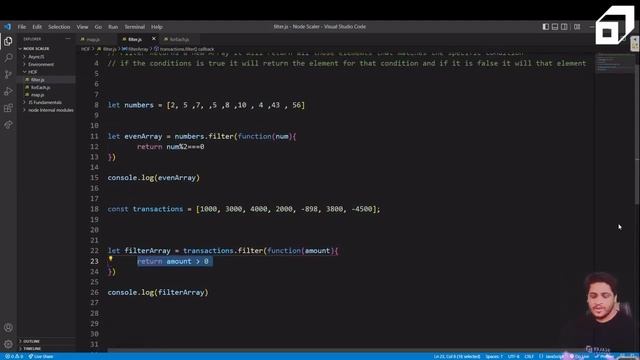640x360 pixels.
Task: Click the Prettier status bar entry
Action: 604,356
